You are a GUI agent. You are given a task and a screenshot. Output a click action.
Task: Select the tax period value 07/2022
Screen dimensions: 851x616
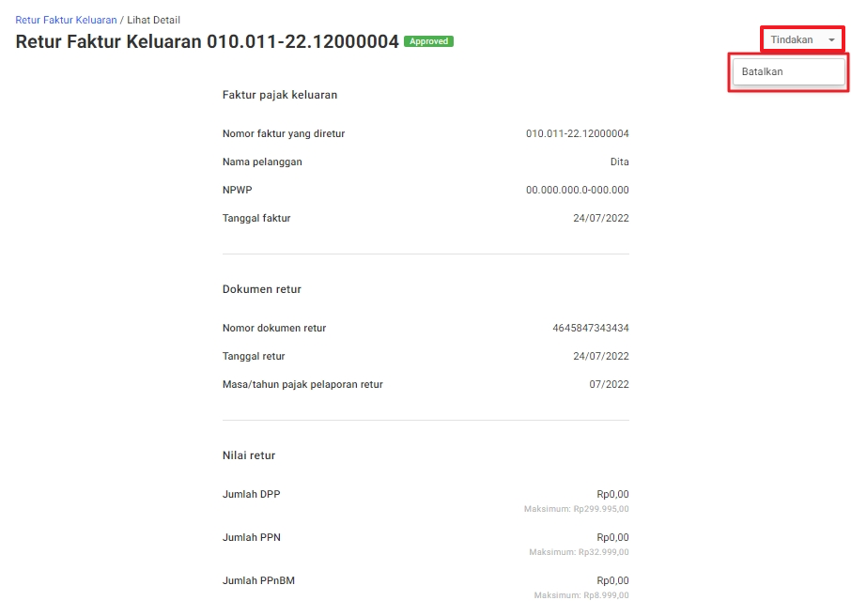tap(609, 384)
